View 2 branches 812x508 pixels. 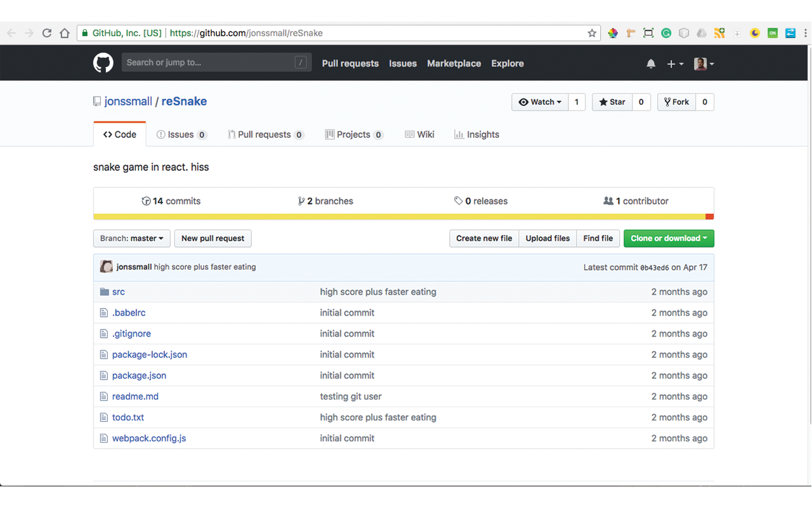[325, 201]
